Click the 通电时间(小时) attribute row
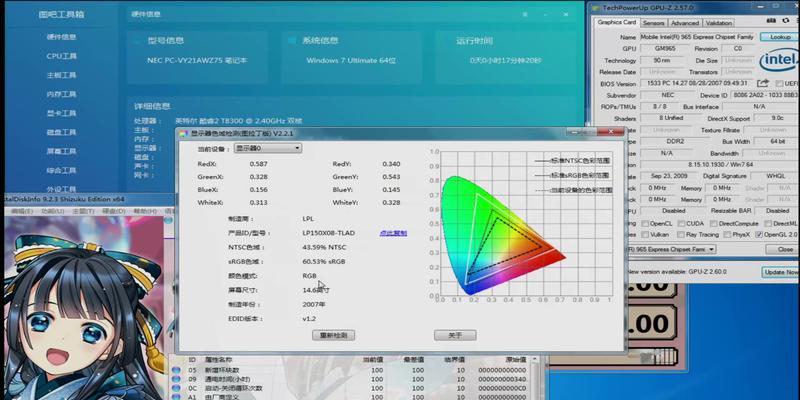 tap(349, 380)
